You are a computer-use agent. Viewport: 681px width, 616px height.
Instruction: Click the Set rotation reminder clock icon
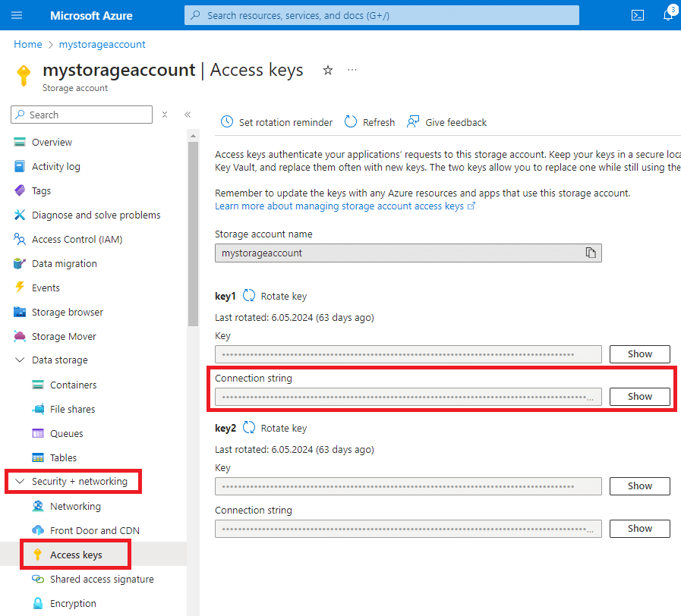pyautogui.click(x=227, y=122)
